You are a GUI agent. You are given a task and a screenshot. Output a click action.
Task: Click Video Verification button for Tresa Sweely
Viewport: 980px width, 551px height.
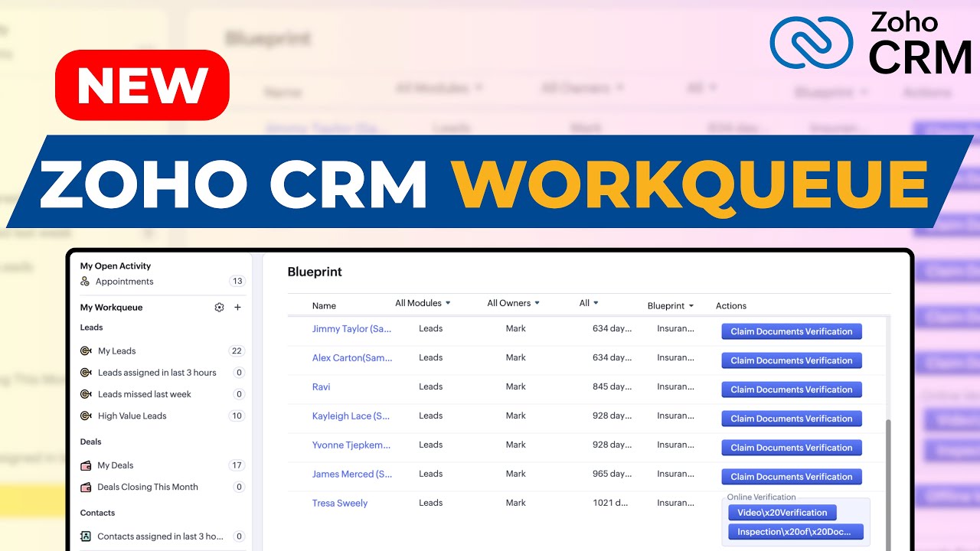782,513
